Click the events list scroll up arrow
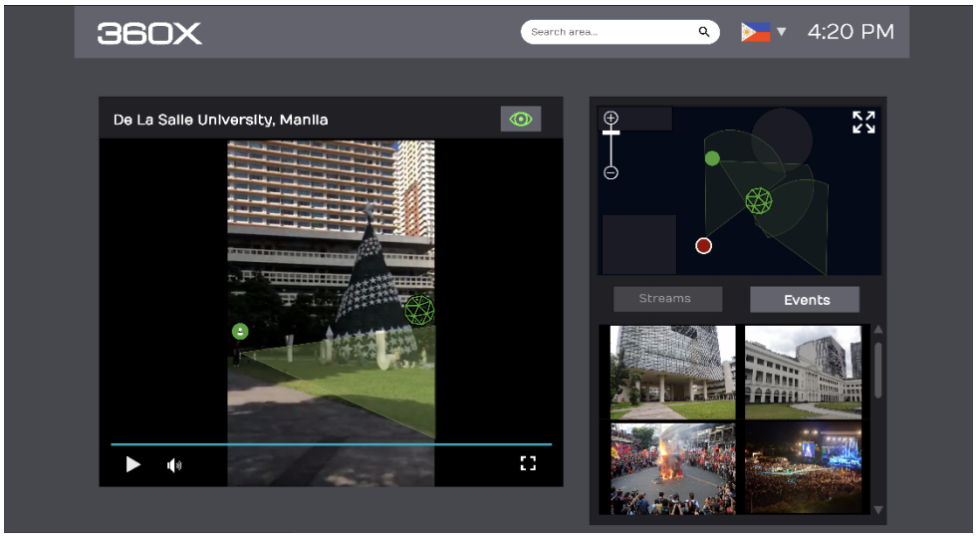Viewport: 980px width, 542px height. pos(878,330)
